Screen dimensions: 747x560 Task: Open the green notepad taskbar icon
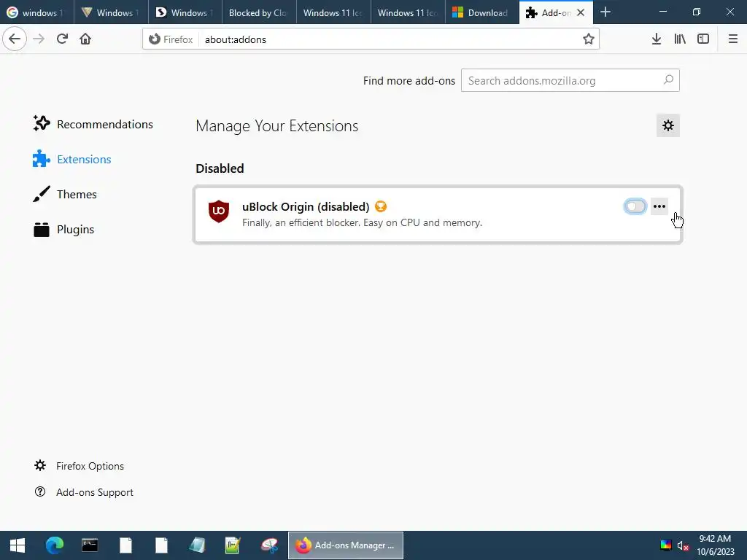click(233, 545)
